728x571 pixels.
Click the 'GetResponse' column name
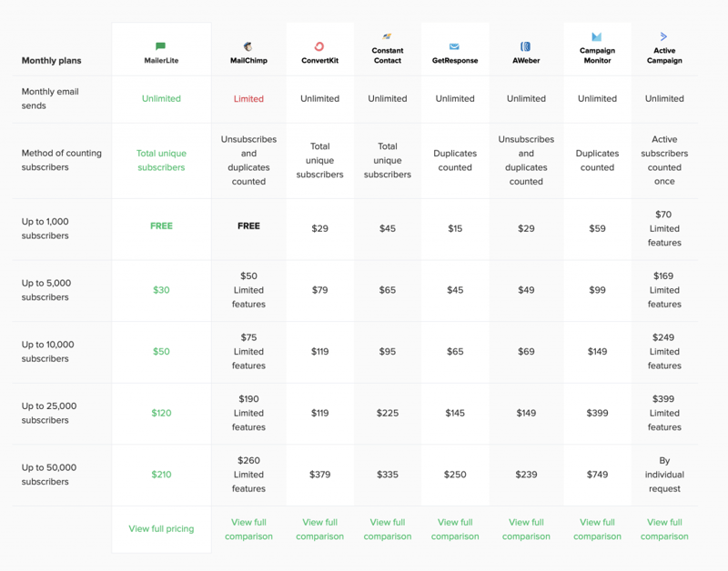tap(455, 60)
